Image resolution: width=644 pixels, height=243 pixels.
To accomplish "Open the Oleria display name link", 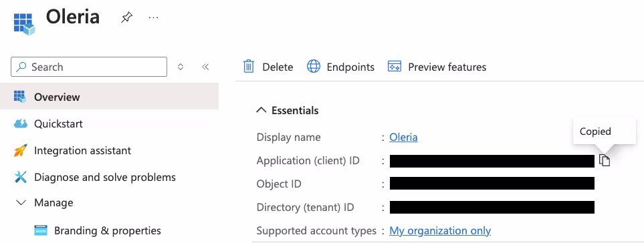I will pos(403,137).
